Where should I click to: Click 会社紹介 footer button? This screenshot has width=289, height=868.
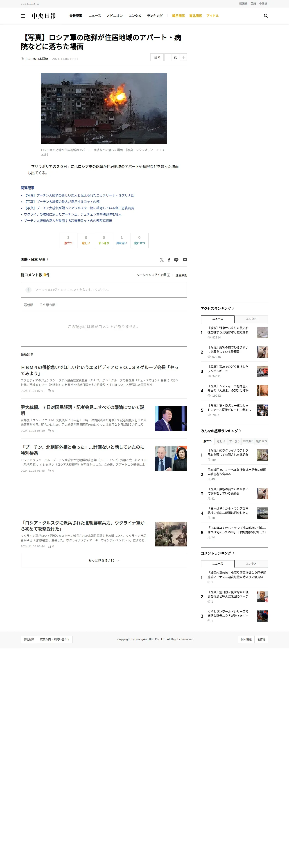point(29,639)
